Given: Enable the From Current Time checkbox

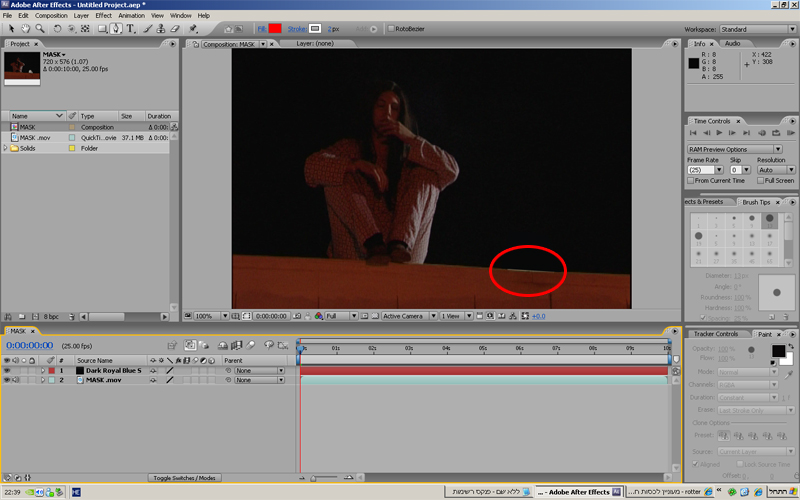Looking at the screenshot, I should (692, 180).
